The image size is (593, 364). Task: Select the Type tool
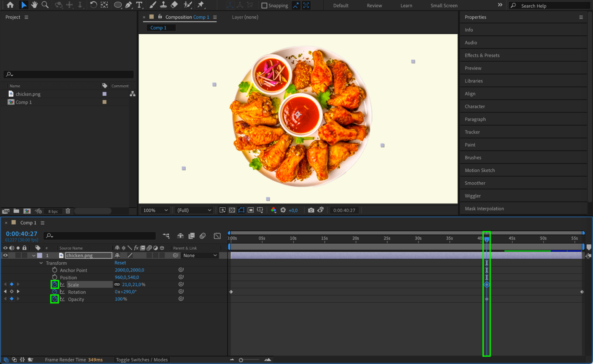139,5
